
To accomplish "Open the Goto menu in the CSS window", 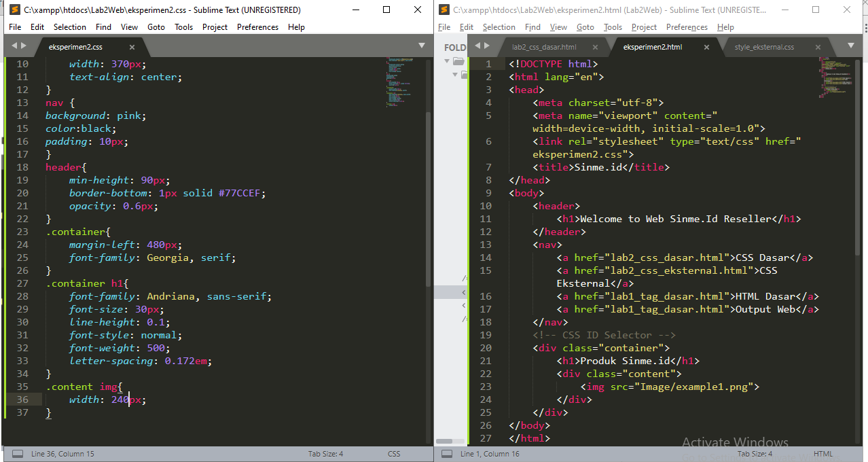I will pyautogui.click(x=156, y=27).
